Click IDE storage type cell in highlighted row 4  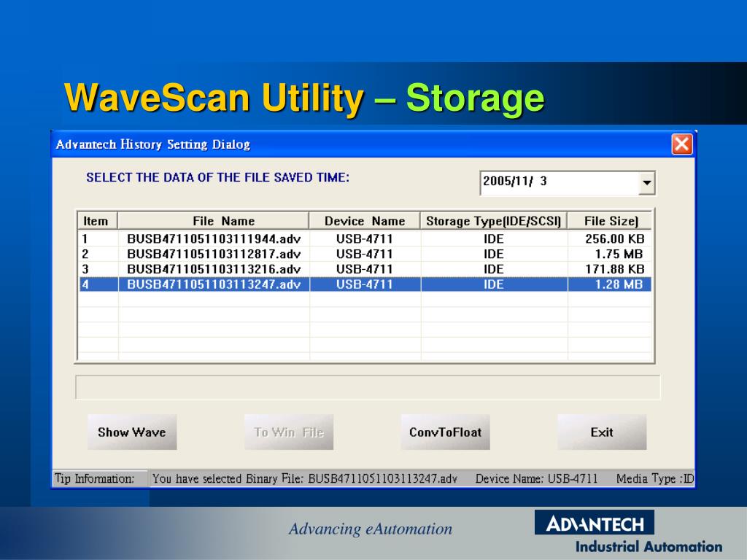[x=494, y=284]
